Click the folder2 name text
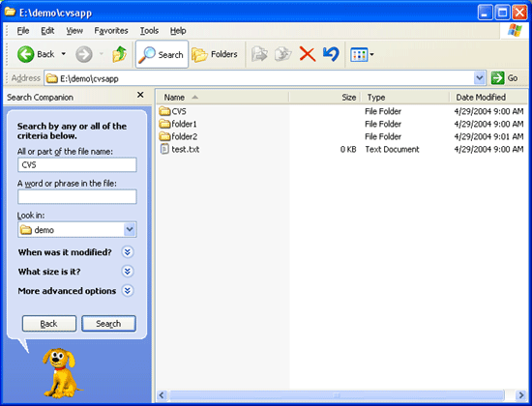 184,136
